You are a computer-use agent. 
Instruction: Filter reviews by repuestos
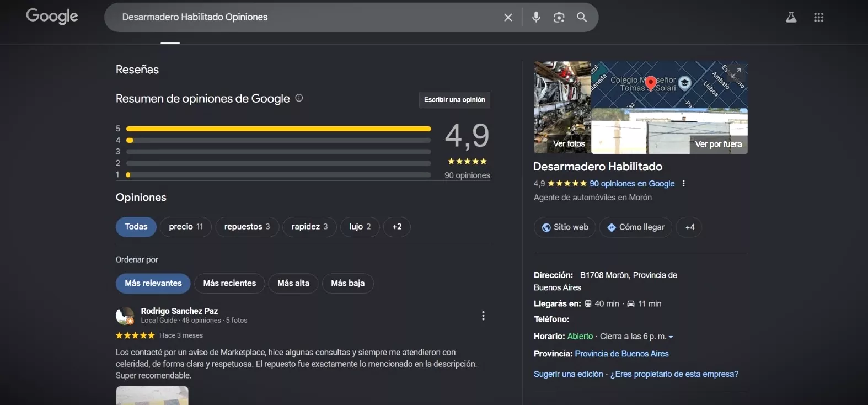pos(247,227)
